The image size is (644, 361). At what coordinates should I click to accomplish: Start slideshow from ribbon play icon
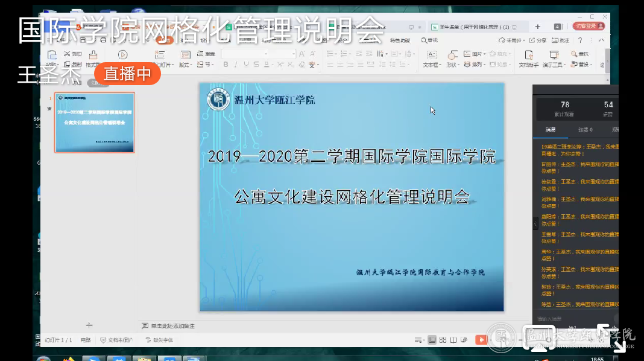[122, 55]
